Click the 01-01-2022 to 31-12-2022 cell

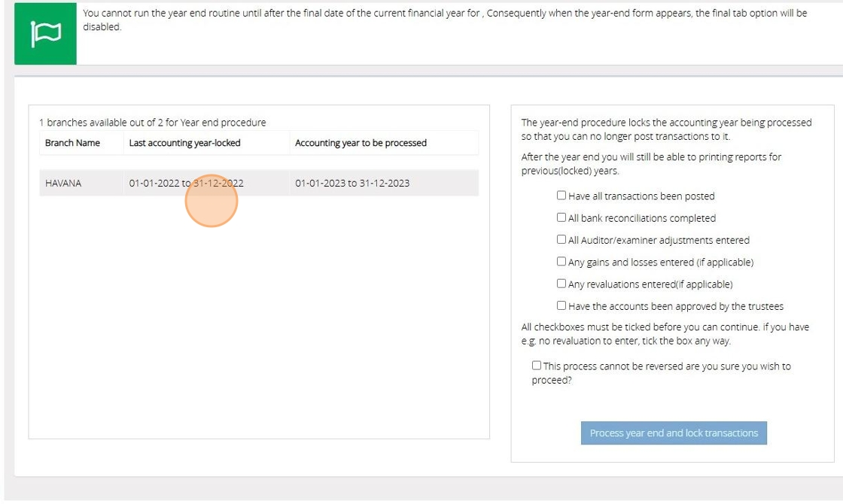(186, 183)
